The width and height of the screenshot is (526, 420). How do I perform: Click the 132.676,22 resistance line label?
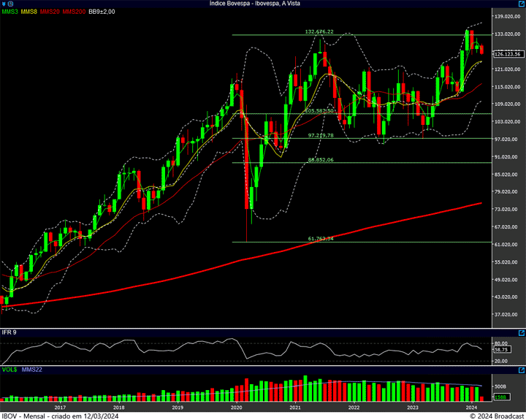(319, 32)
